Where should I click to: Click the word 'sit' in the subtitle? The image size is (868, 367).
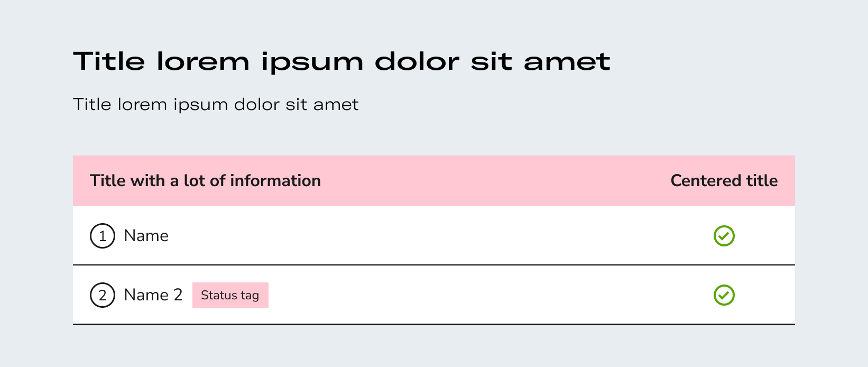(x=297, y=104)
